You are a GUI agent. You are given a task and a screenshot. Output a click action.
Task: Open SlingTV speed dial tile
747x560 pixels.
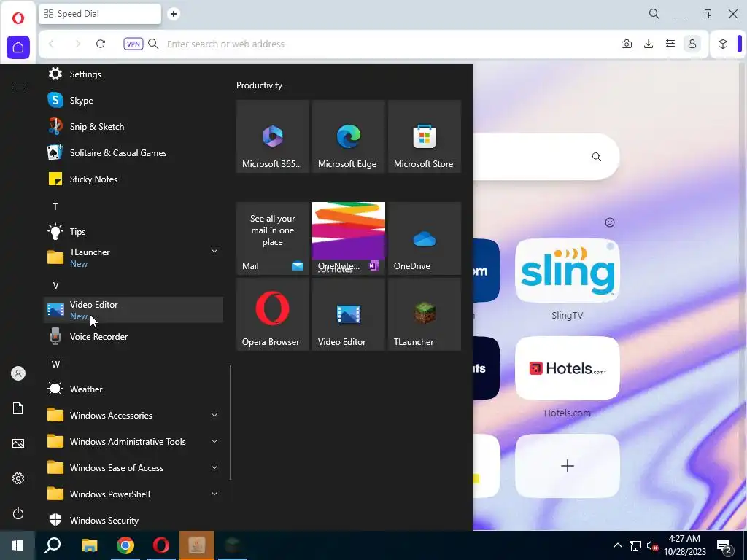click(568, 271)
